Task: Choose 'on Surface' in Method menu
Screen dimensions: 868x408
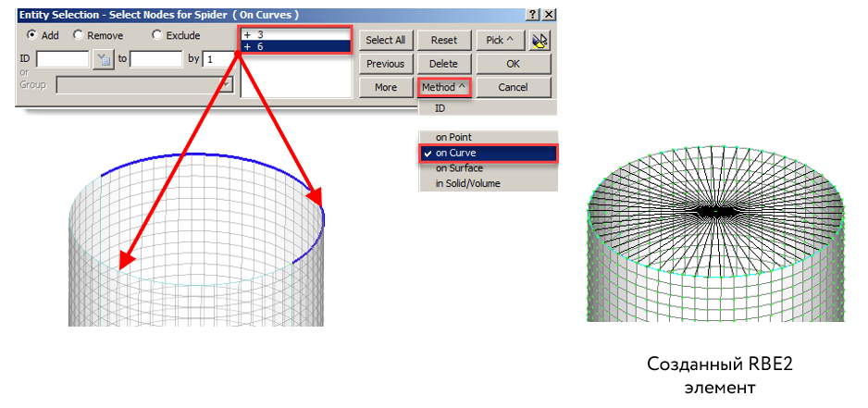Action: pyautogui.click(x=488, y=168)
